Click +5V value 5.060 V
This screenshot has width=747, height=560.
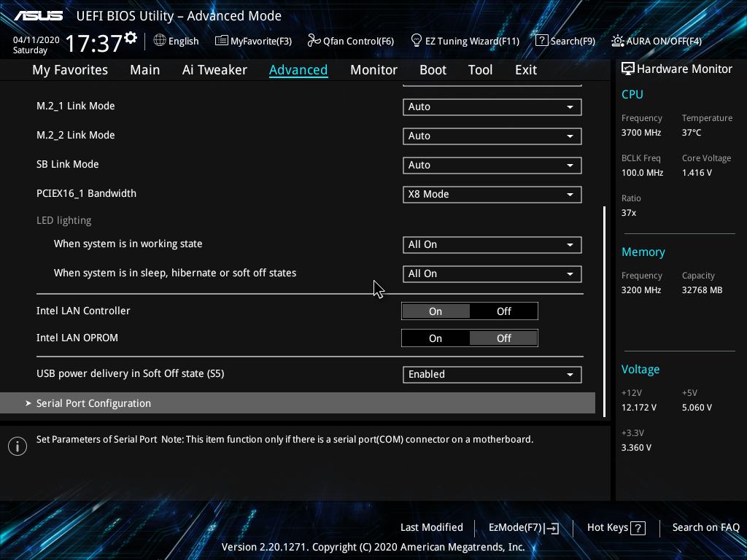click(697, 408)
